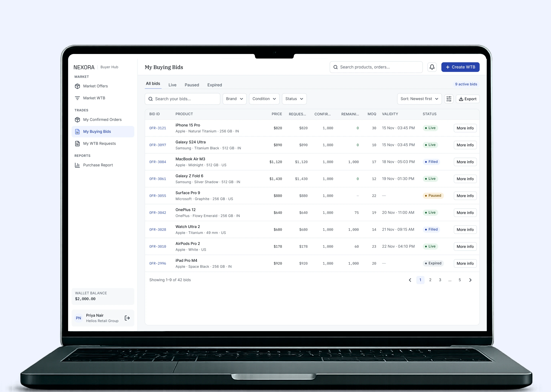Open notifications bell icon
This screenshot has height=392, width=551.
pos(432,67)
